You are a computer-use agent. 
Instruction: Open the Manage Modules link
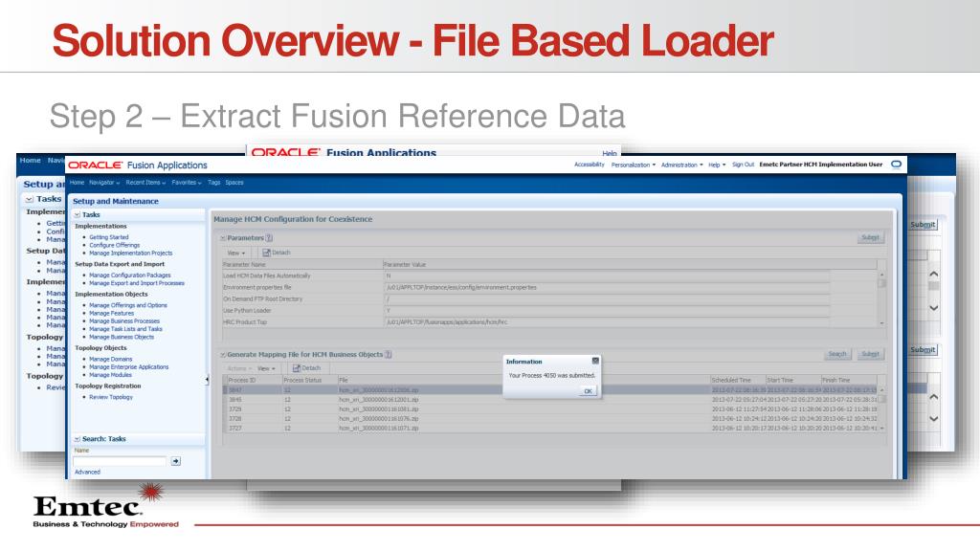(111, 375)
